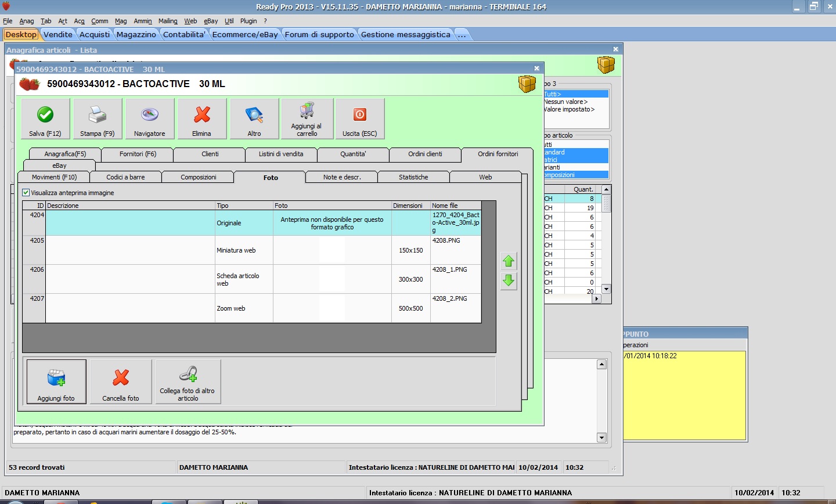
Task: Delete the article with Elimina button
Action: [x=202, y=118]
